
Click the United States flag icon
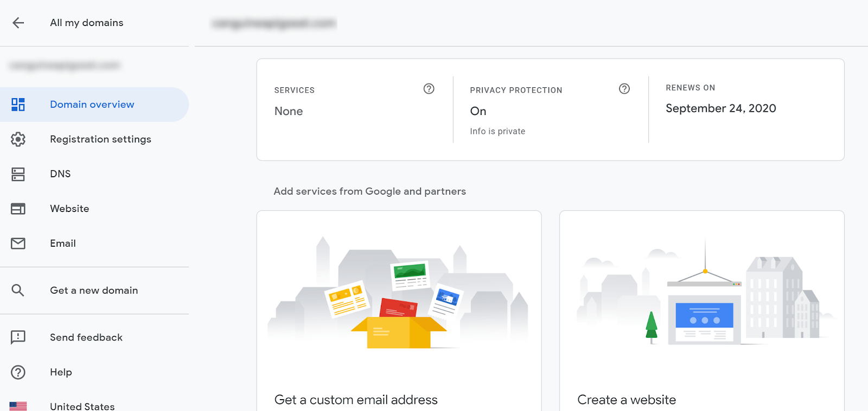(18, 406)
